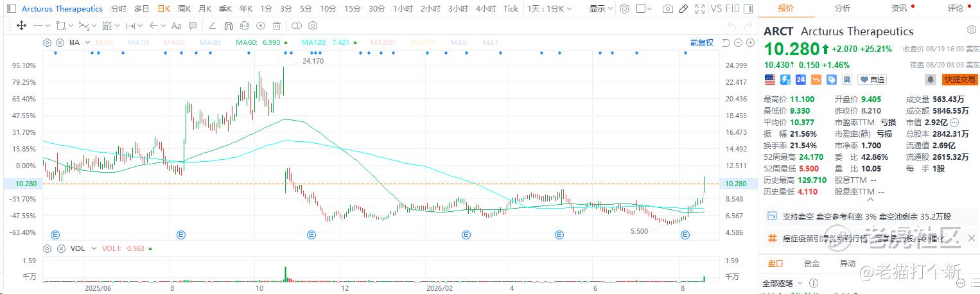Image resolution: width=980 pixels, height=294 pixels.
Task: Open the 1天:1分K interval dropdown
Action: [x=550, y=9]
